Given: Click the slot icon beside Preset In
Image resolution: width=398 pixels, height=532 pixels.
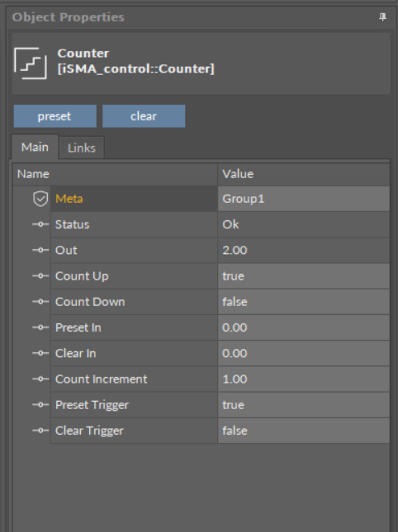Looking at the screenshot, I should tap(40, 327).
